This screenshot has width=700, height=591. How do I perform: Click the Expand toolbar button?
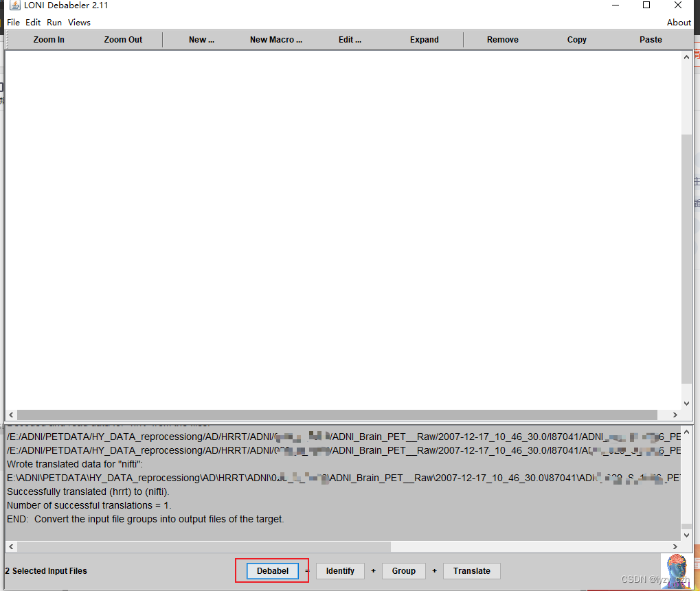click(x=424, y=40)
